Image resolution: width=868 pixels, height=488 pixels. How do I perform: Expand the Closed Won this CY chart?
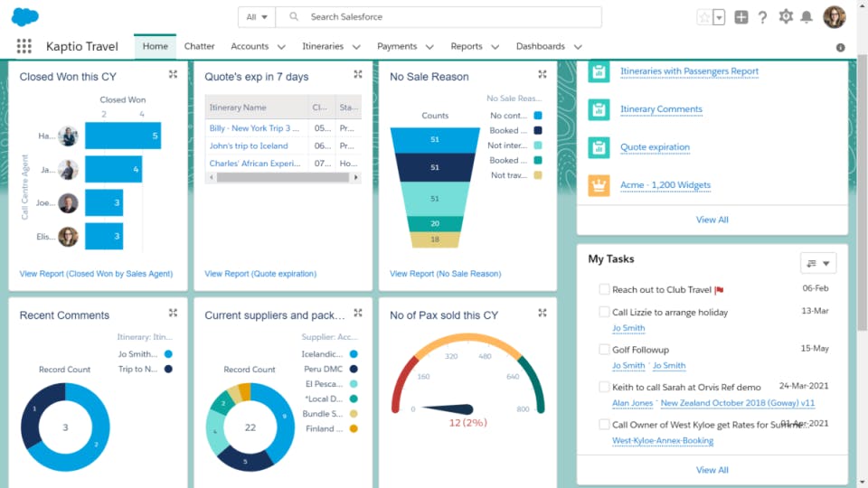coord(174,74)
